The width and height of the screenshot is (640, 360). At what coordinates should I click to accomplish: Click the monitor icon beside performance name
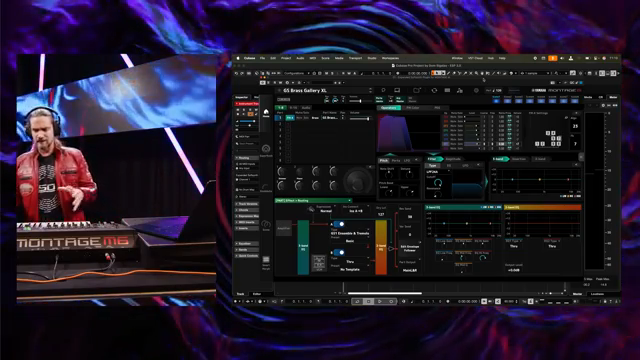pyautogui.click(x=397, y=90)
